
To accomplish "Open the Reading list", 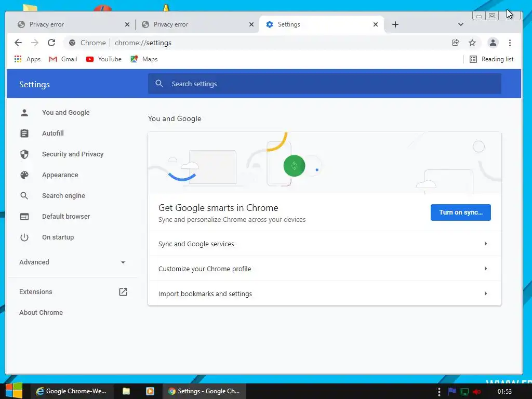I will 491,59.
